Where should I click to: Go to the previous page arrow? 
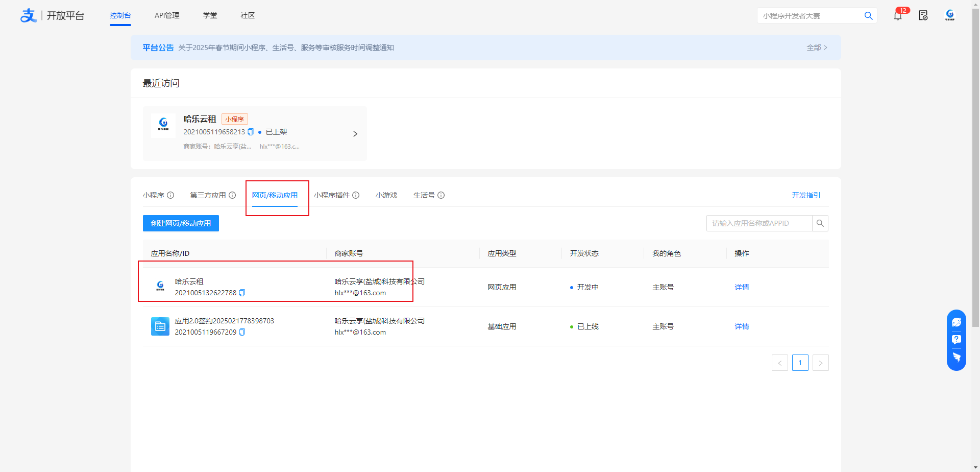[780, 363]
